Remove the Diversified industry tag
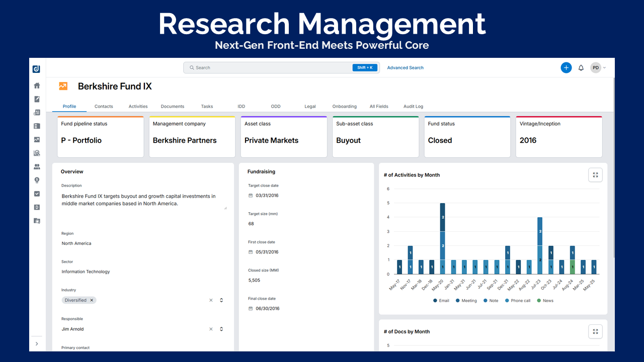Viewport: 644px width, 362px height. click(92, 300)
